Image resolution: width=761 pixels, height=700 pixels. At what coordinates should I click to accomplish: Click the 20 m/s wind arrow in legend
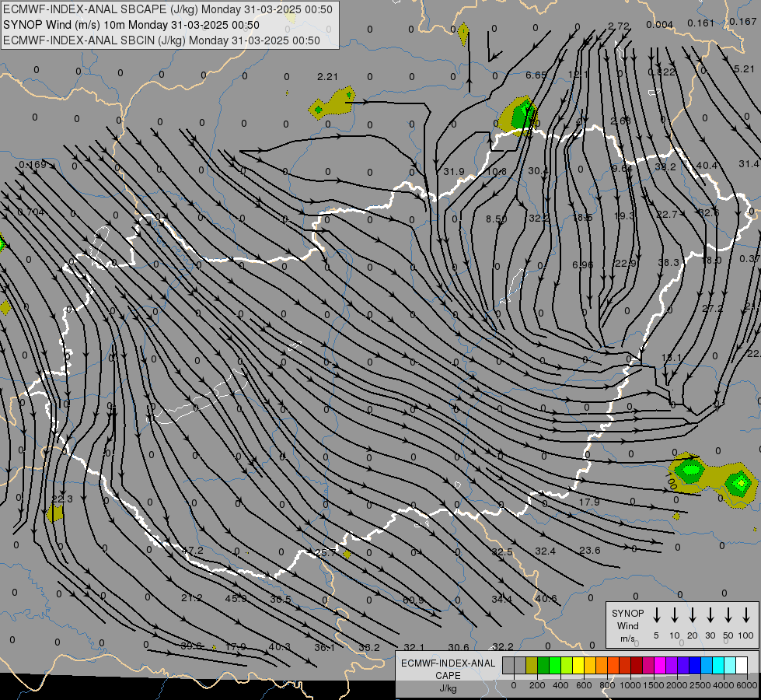(x=692, y=615)
